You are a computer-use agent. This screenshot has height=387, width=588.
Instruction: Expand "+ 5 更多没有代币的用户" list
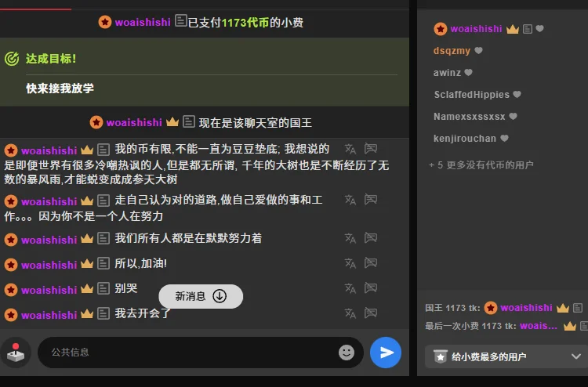coord(481,165)
